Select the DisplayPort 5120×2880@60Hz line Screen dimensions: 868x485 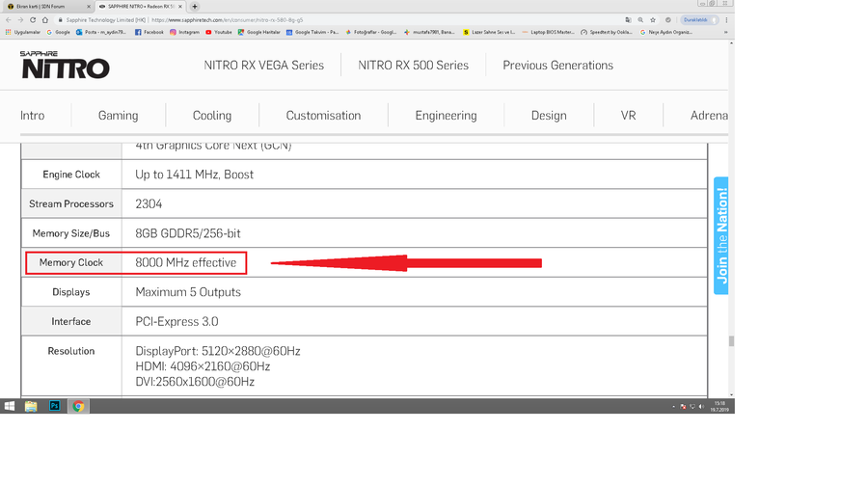click(218, 351)
